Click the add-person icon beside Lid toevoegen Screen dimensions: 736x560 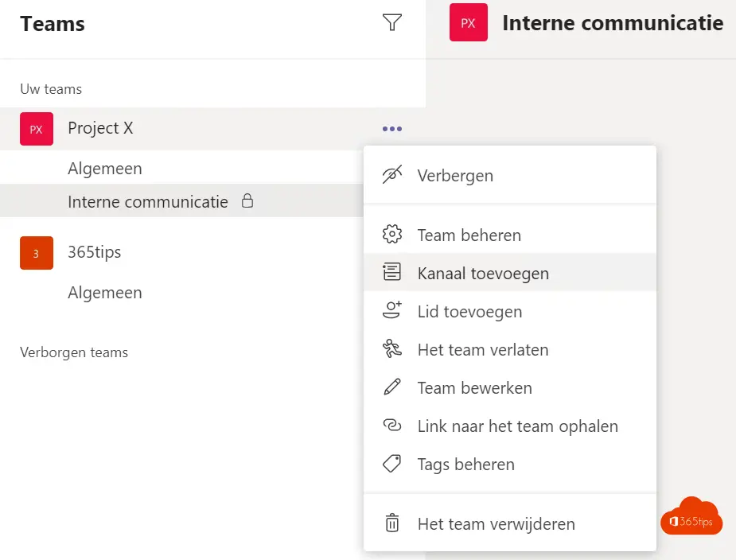tap(392, 310)
